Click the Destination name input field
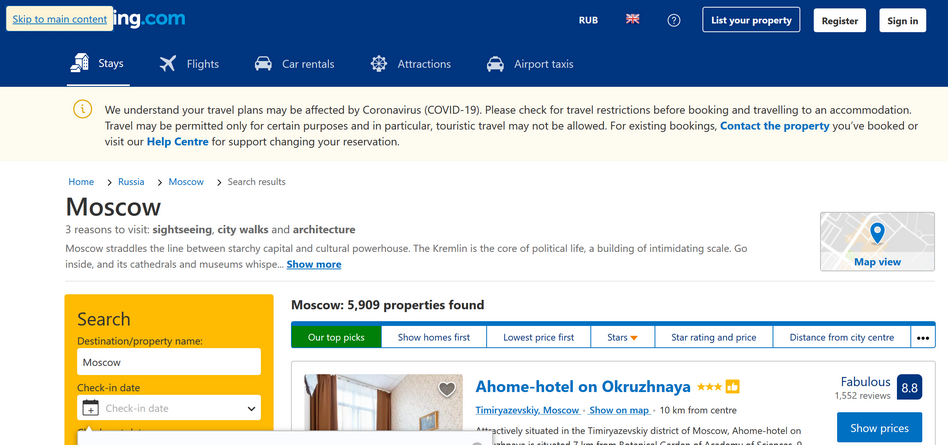The image size is (948, 445). pos(168,362)
